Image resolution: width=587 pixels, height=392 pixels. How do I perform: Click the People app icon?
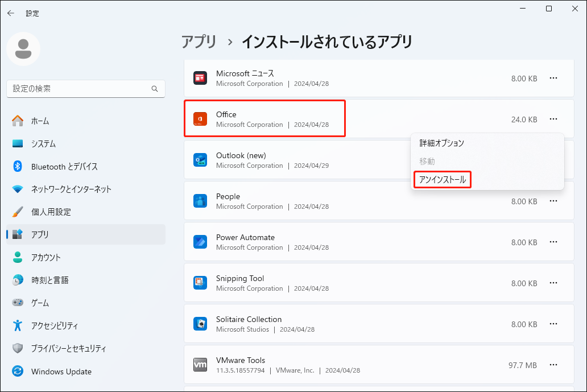click(200, 201)
